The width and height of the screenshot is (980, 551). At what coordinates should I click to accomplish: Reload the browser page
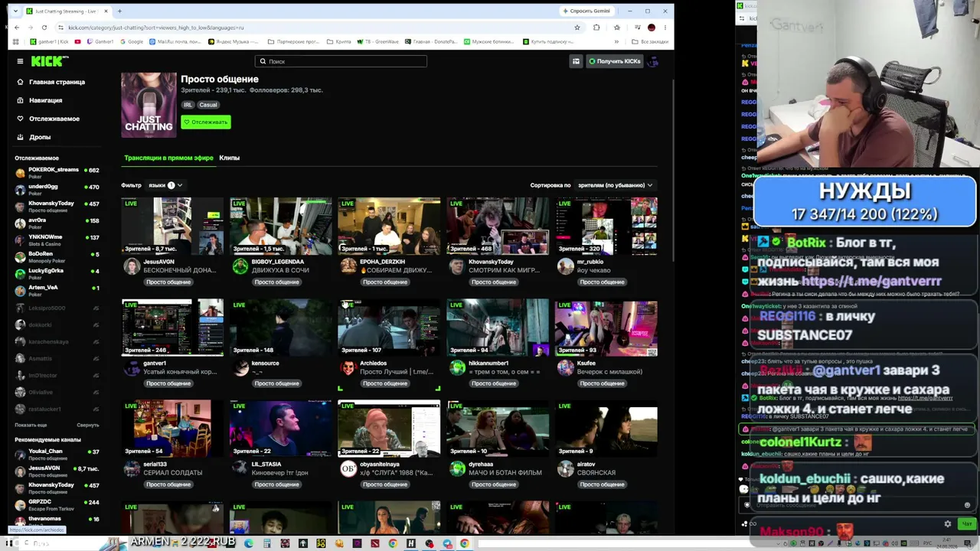coord(44,28)
